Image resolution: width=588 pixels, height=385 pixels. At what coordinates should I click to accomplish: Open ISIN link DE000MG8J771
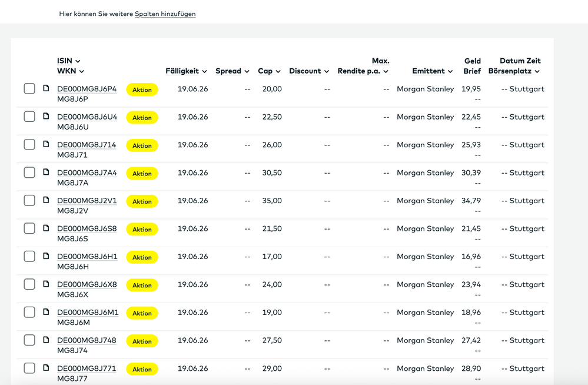point(87,369)
